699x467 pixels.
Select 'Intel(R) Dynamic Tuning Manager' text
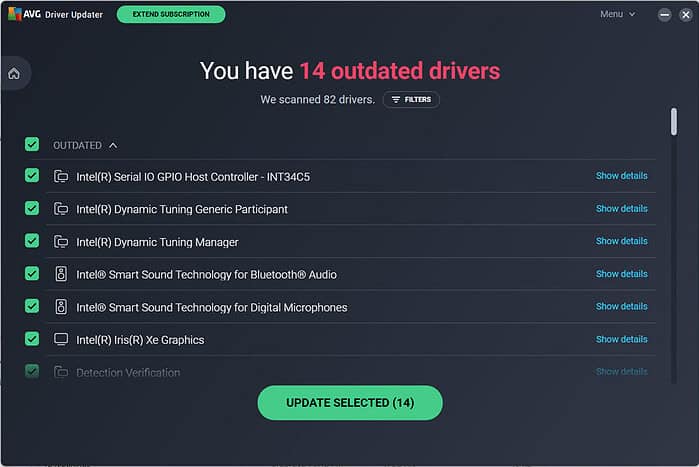point(157,242)
